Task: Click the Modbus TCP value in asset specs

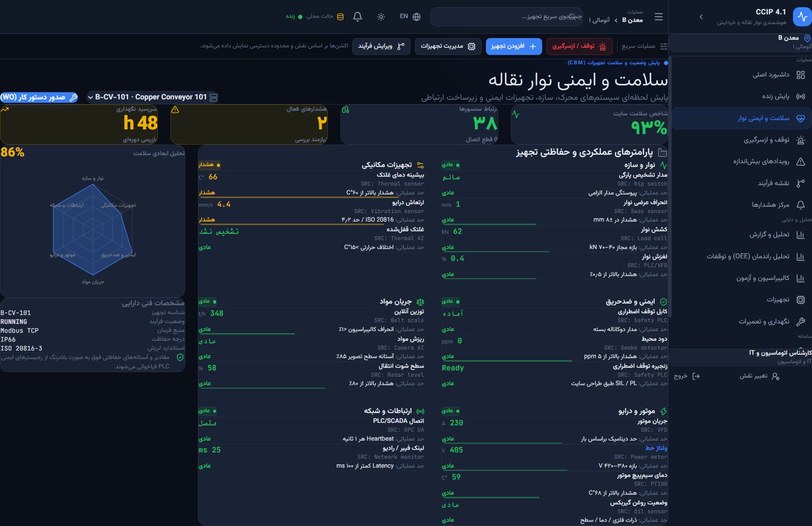Action: (20, 331)
